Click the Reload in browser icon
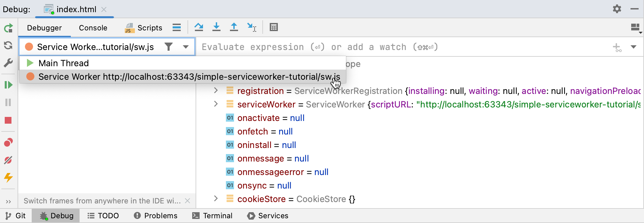 tap(8, 45)
